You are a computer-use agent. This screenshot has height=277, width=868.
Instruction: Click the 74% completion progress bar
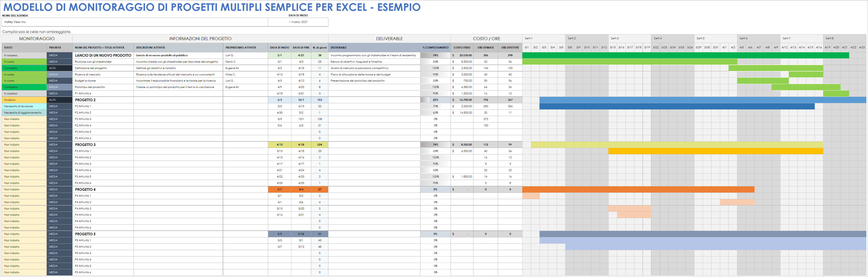[436, 55]
